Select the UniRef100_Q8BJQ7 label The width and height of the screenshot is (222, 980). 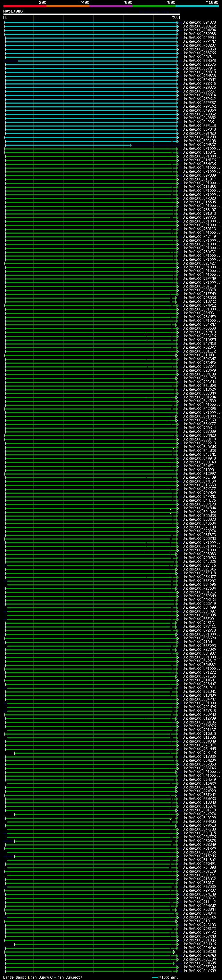pyautogui.click(x=199, y=210)
